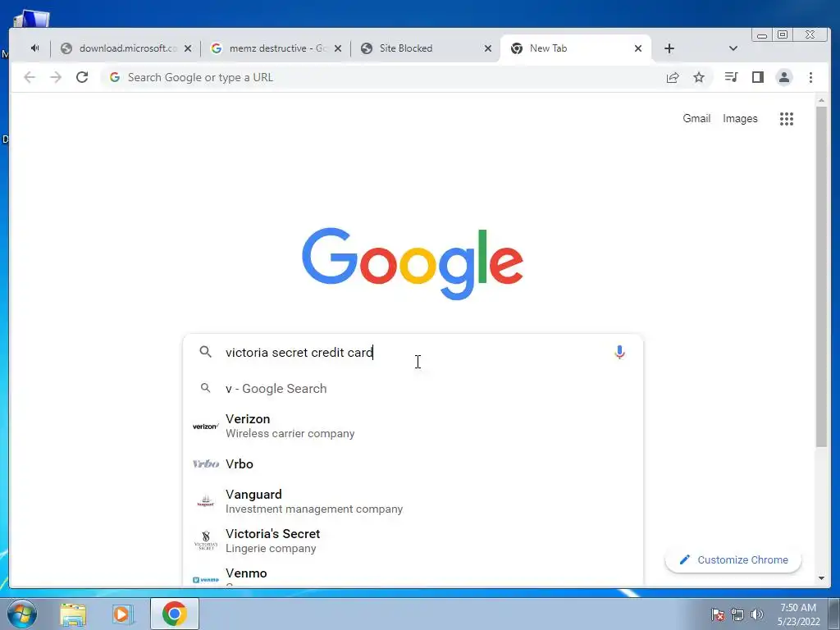Open the Google apps grid
This screenshot has width=840, height=630.
coord(787,119)
